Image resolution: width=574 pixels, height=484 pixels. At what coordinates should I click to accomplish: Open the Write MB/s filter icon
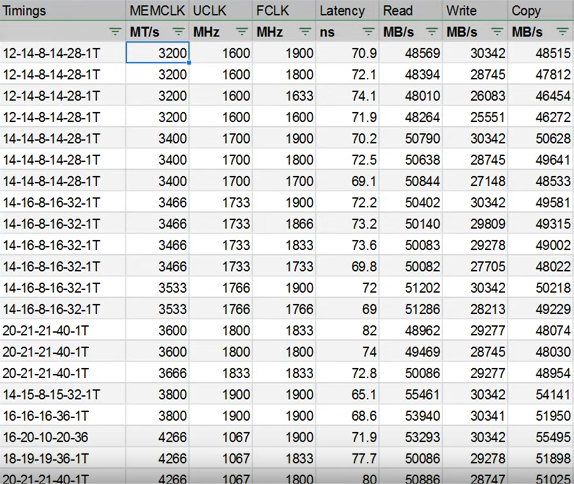coord(497,32)
